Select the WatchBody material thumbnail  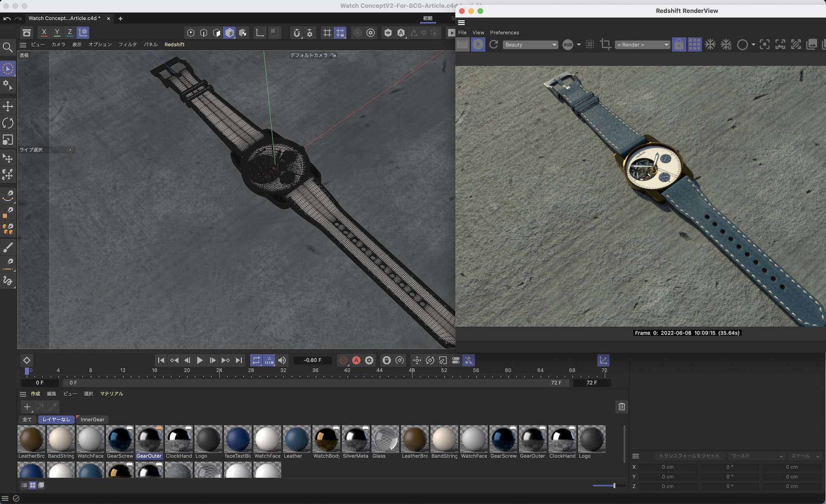(x=326, y=439)
